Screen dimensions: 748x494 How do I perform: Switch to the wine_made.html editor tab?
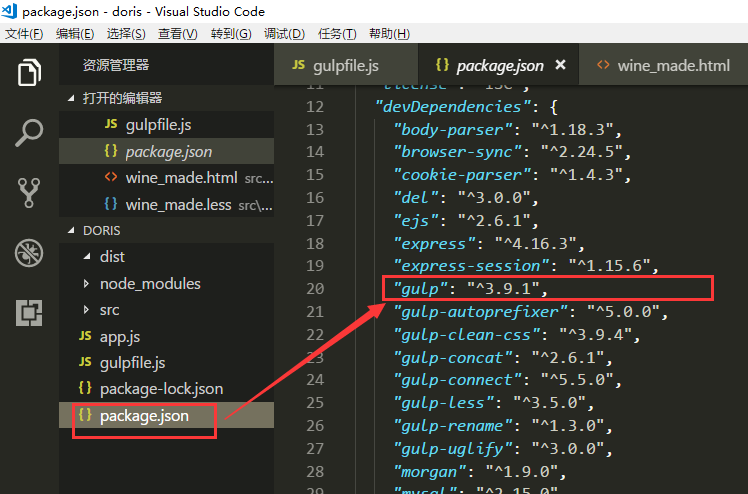pos(663,65)
